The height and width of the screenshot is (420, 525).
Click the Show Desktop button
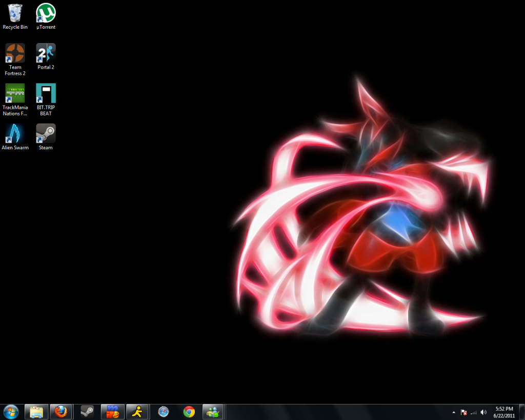coord(522,412)
